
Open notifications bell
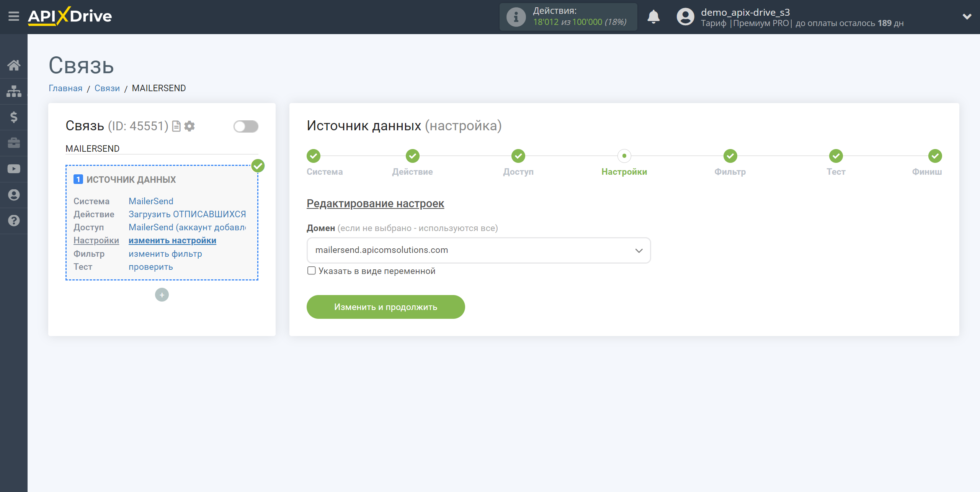(x=653, y=17)
